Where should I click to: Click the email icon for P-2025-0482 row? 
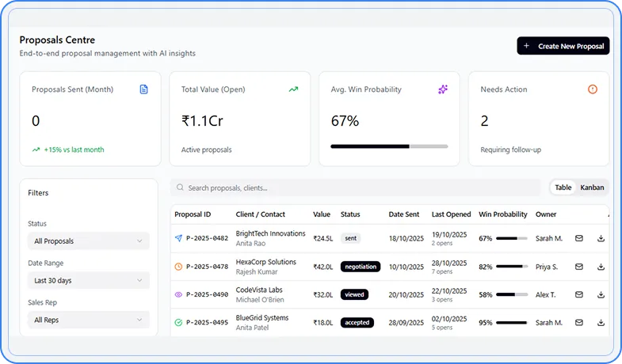579,238
